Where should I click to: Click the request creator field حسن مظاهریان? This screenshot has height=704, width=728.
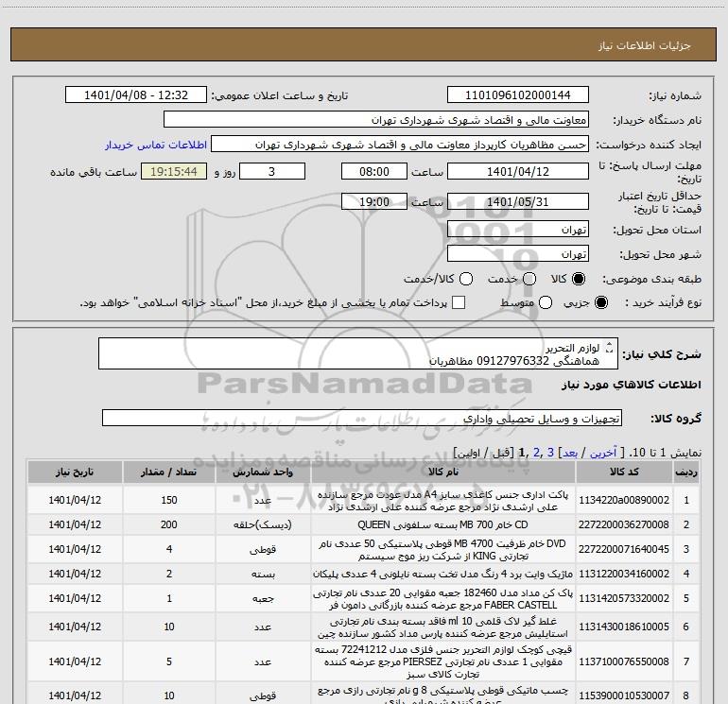point(400,145)
